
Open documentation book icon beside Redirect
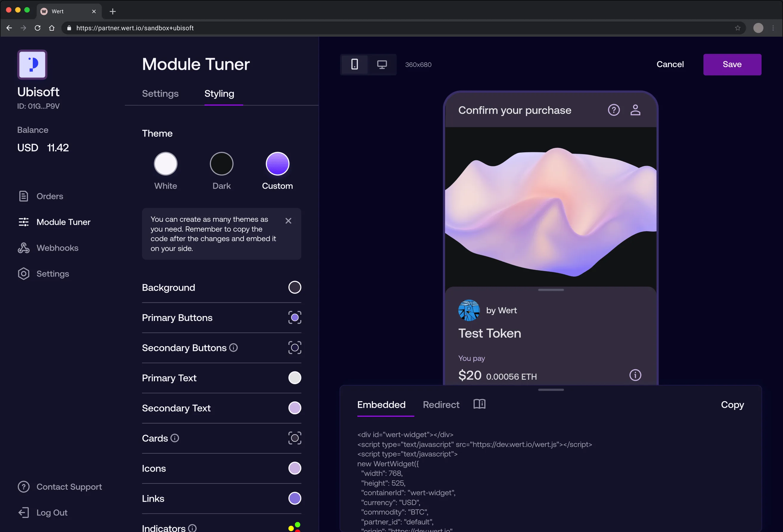click(479, 404)
